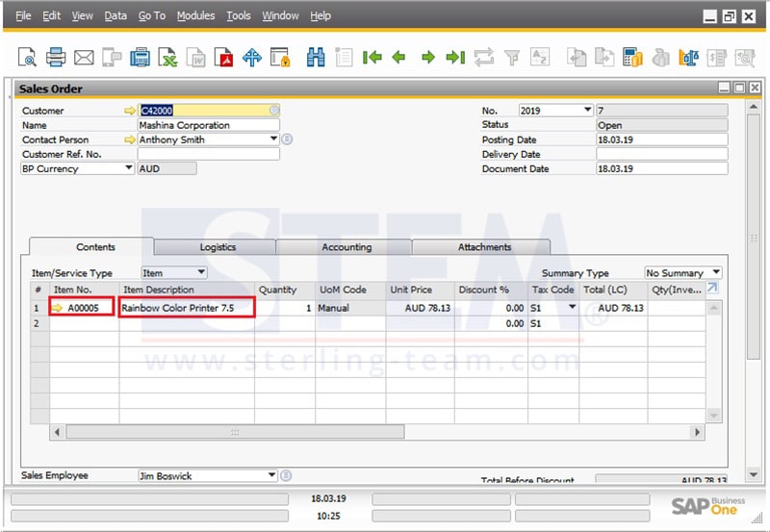Click the Unit Price cell AUD 78.13
Image resolution: width=770 pixels, height=532 pixels.
pos(420,308)
